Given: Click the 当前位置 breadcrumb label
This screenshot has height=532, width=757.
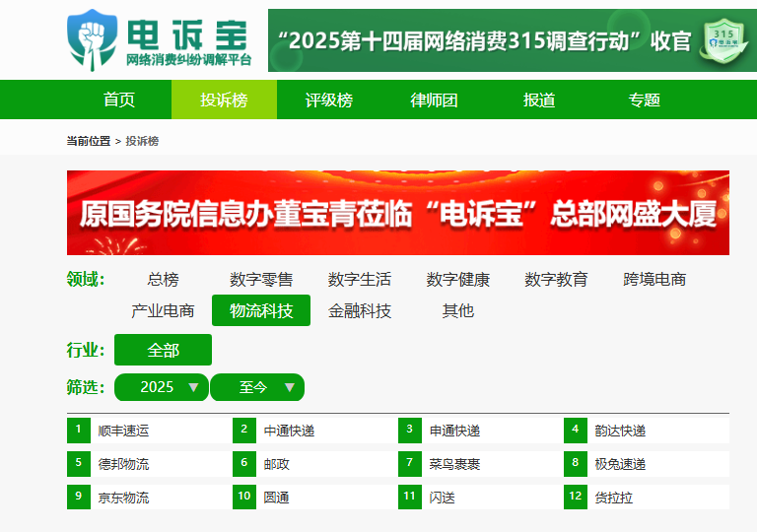Looking at the screenshot, I should (x=89, y=141).
